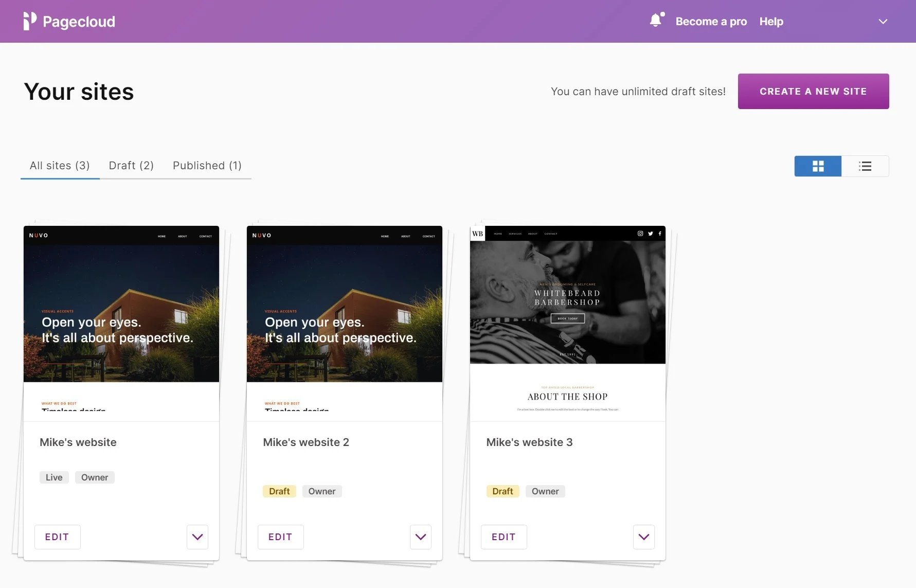This screenshot has height=588, width=916.
Task: Edit Mike's website 2
Action: click(280, 537)
